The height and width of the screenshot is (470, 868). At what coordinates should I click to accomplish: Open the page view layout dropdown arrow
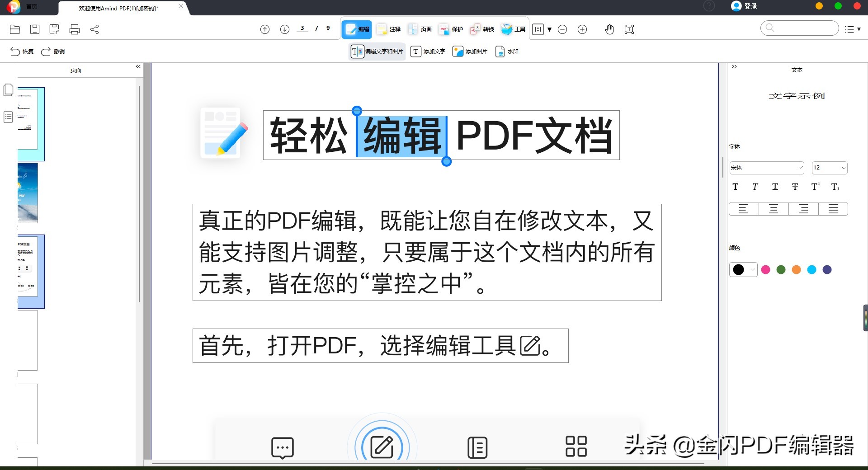(x=549, y=29)
